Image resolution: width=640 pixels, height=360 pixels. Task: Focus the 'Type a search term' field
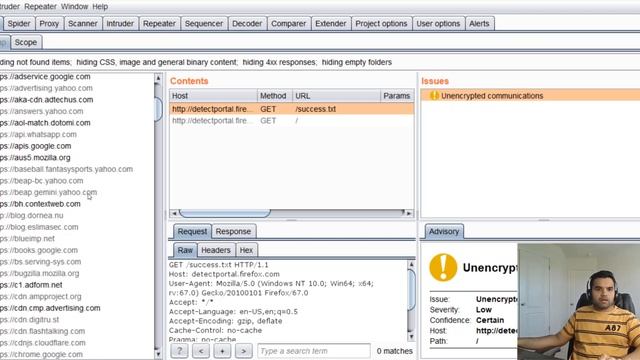coord(314,351)
